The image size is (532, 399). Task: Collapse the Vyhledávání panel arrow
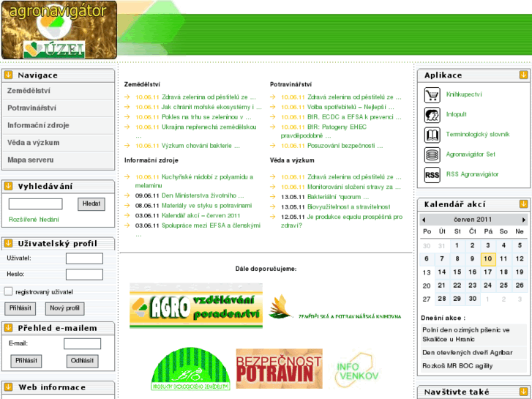(x=8, y=186)
